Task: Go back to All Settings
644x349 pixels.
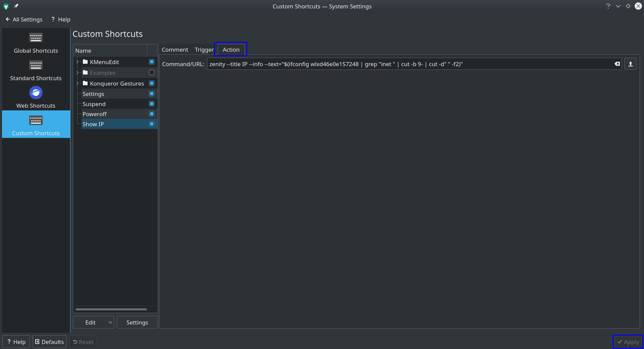Action: coord(24,19)
